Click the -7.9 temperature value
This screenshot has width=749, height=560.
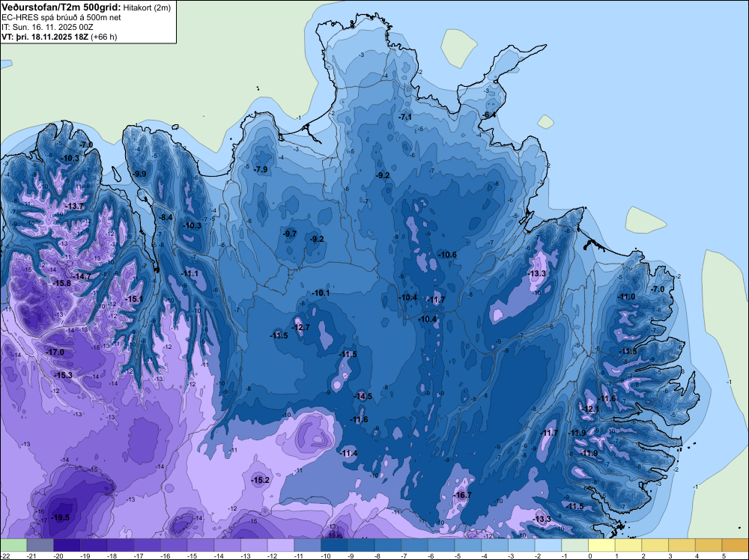click(x=261, y=169)
